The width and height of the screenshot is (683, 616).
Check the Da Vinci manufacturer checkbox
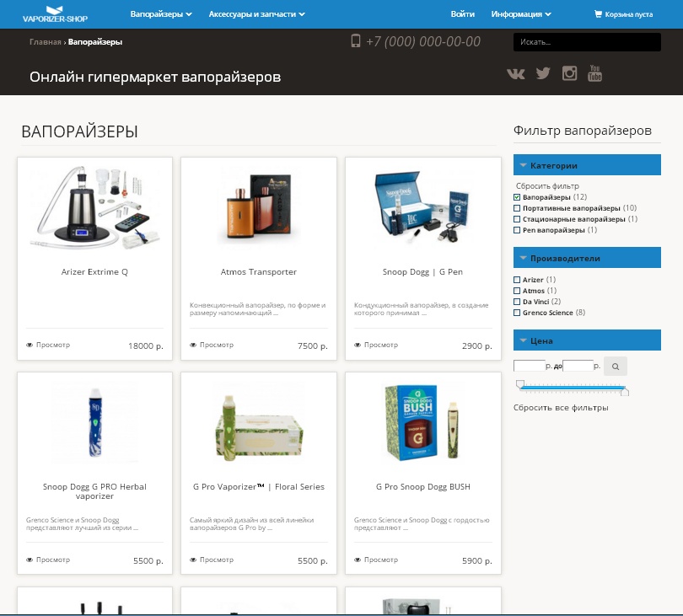point(517,301)
